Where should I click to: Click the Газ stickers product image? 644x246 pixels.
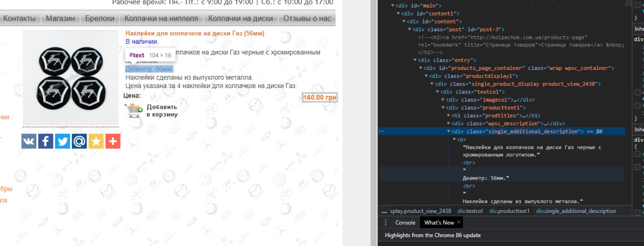(x=70, y=77)
